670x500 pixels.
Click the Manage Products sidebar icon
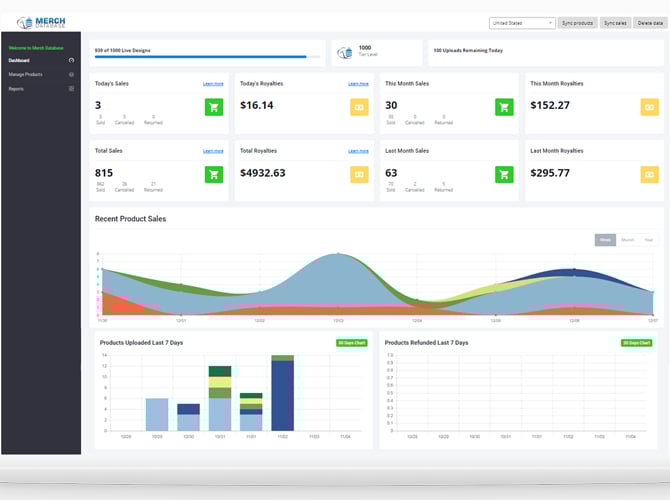coord(71,74)
